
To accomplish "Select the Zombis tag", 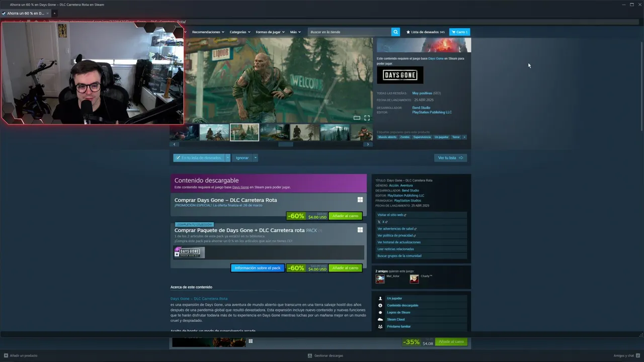I will pos(405,137).
